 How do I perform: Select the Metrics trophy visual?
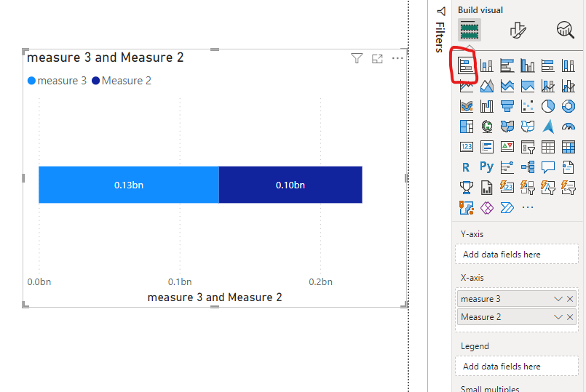pos(466,188)
